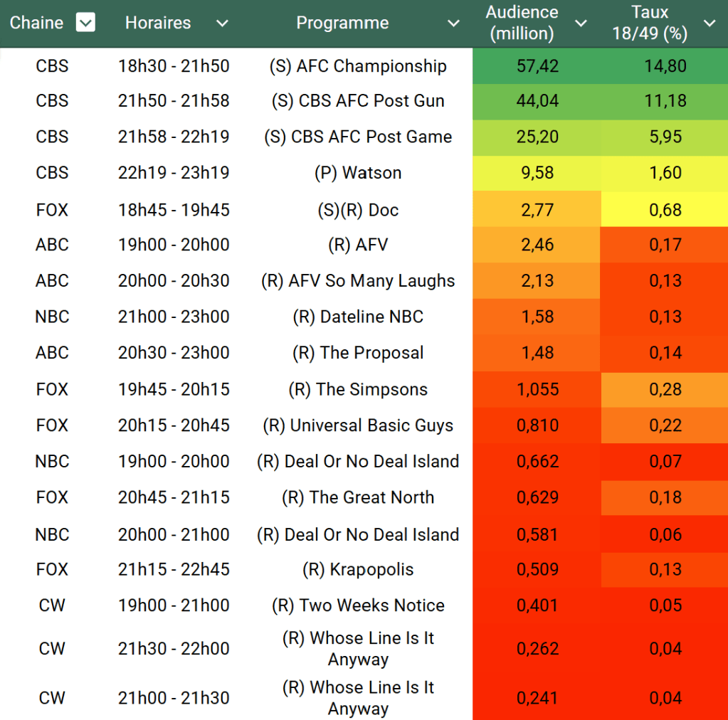Select the 22h19 - 23h19 time cell
The width and height of the screenshot is (728, 720).
coord(174,173)
